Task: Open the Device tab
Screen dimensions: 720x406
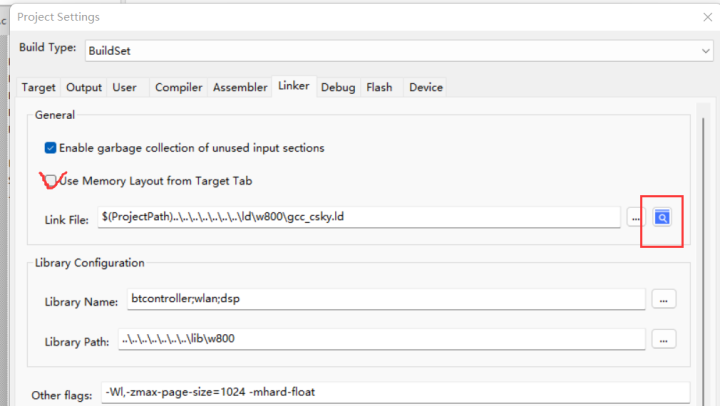Action: [x=426, y=87]
